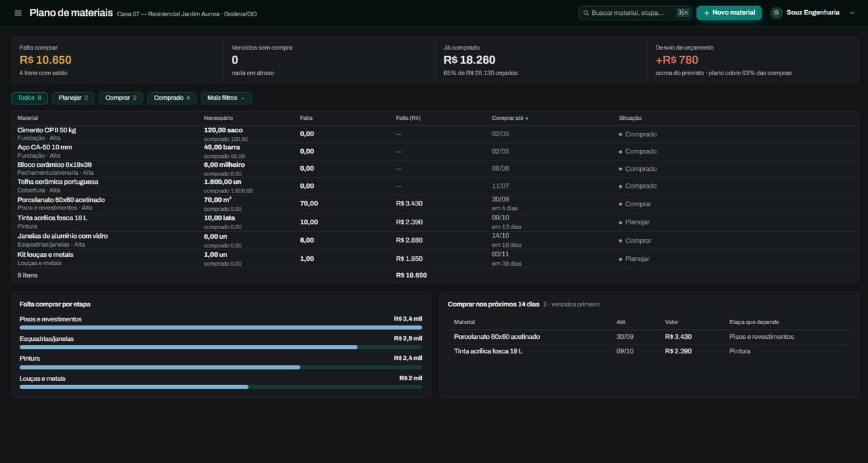Open Porcelanato in the próximos 14 dias list
The image size is (868, 463).
coord(649,337)
